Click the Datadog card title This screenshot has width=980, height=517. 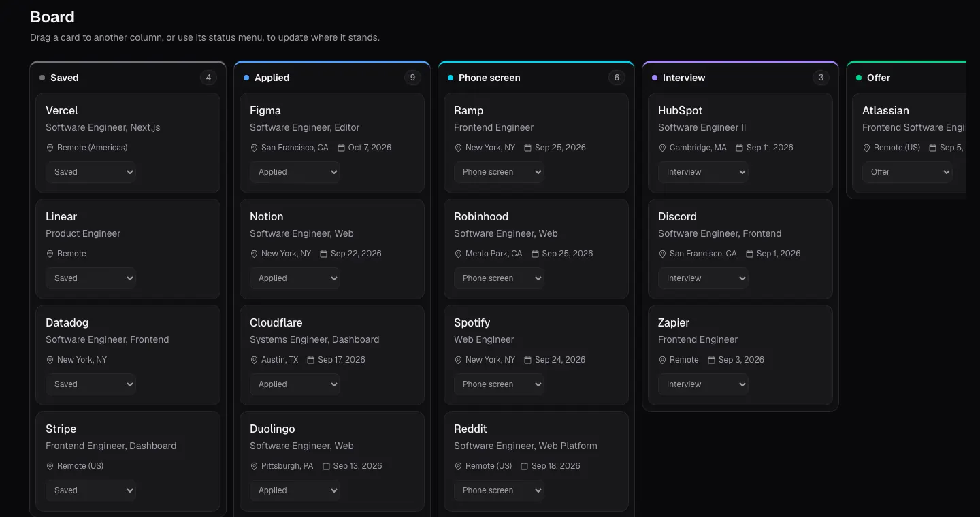(67, 322)
